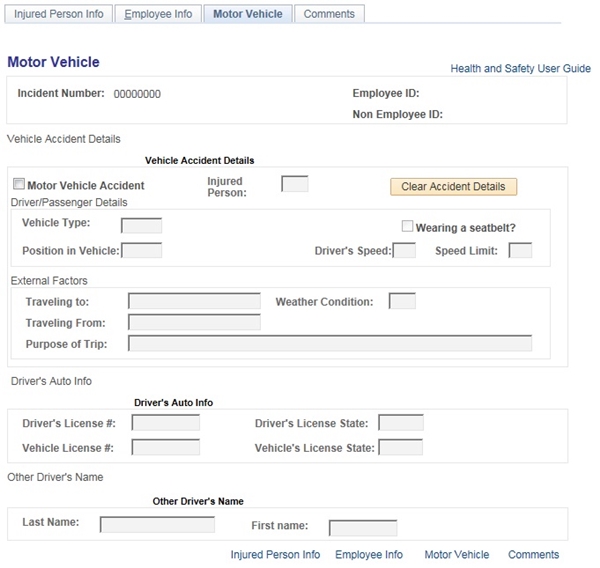
Task: Open the Health and Safety User Guide
Action: click(x=520, y=69)
